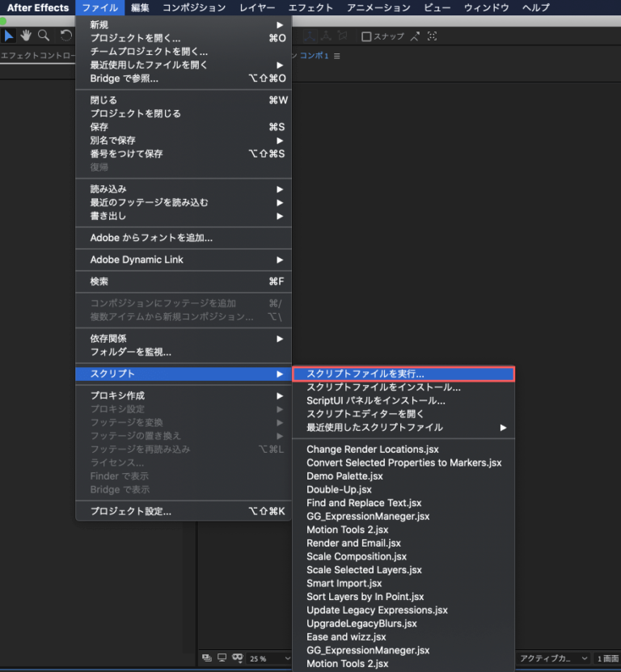Open the 25 % magnification dropdown
This screenshot has width=621, height=672.
point(270,658)
